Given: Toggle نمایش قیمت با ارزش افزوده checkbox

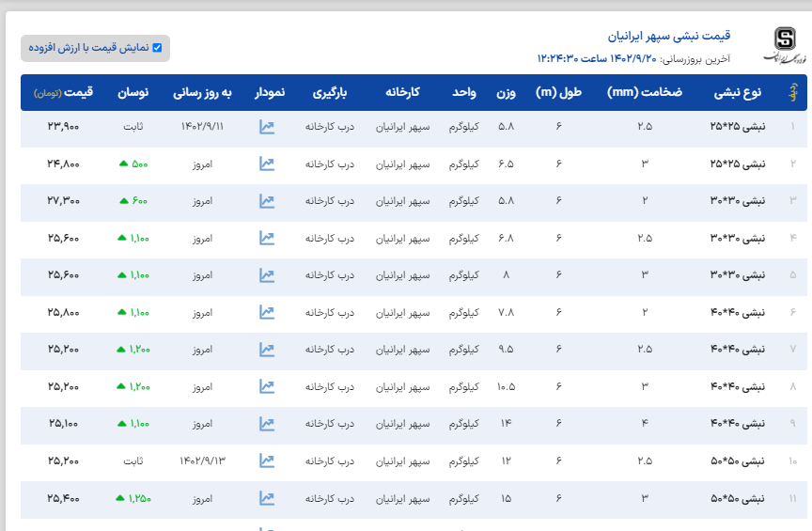Looking at the screenshot, I should (157, 48).
